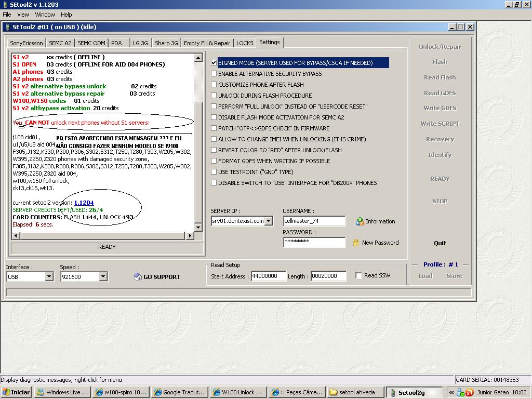Click the USERNAME input field
The height and width of the screenshot is (399, 532).
click(x=314, y=221)
